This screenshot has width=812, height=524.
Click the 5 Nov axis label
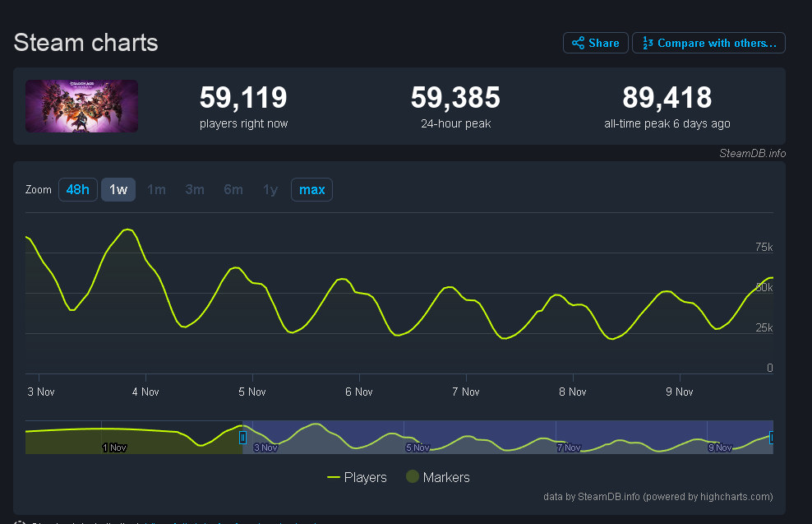tap(252, 392)
